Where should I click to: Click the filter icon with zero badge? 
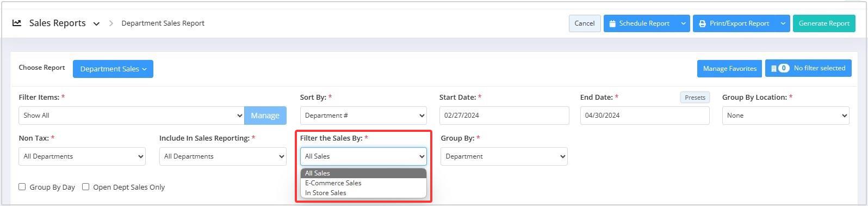pyautogui.click(x=780, y=68)
